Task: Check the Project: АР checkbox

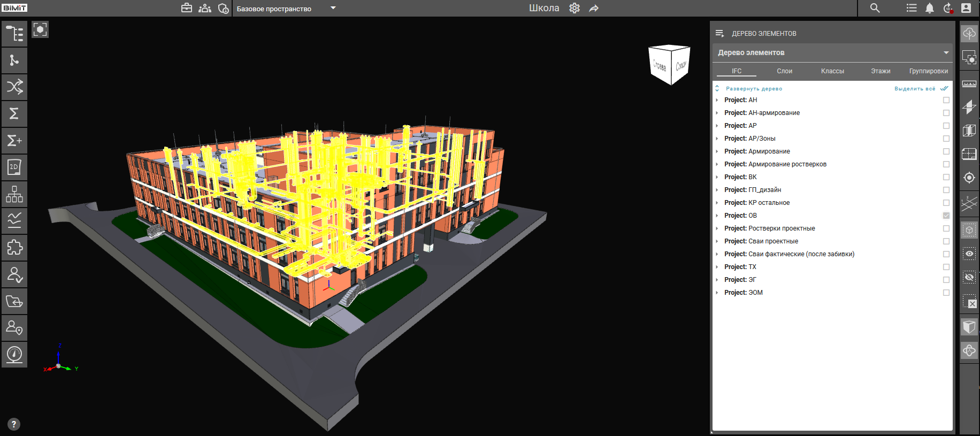Action: (x=946, y=126)
